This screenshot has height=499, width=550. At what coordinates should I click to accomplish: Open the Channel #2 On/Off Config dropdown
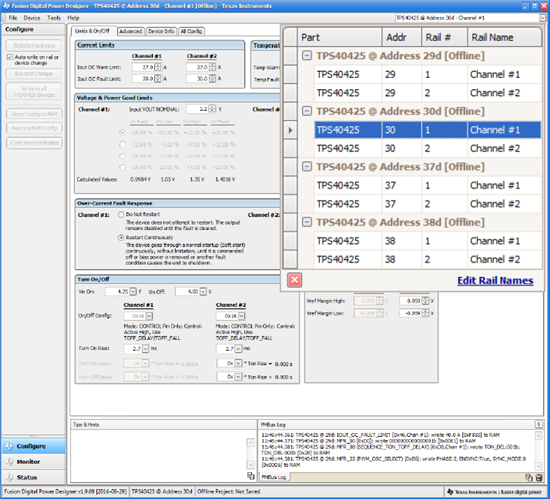[x=242, y=316]
